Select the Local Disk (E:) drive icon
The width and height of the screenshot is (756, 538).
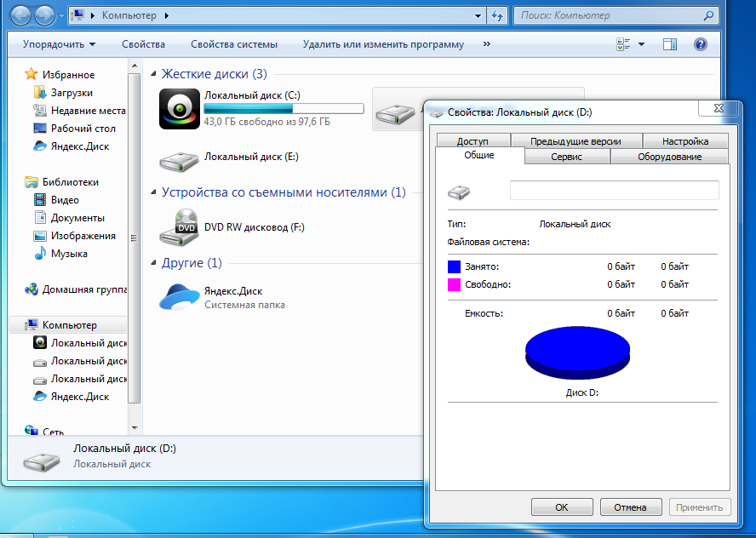(x=180, y=159)
